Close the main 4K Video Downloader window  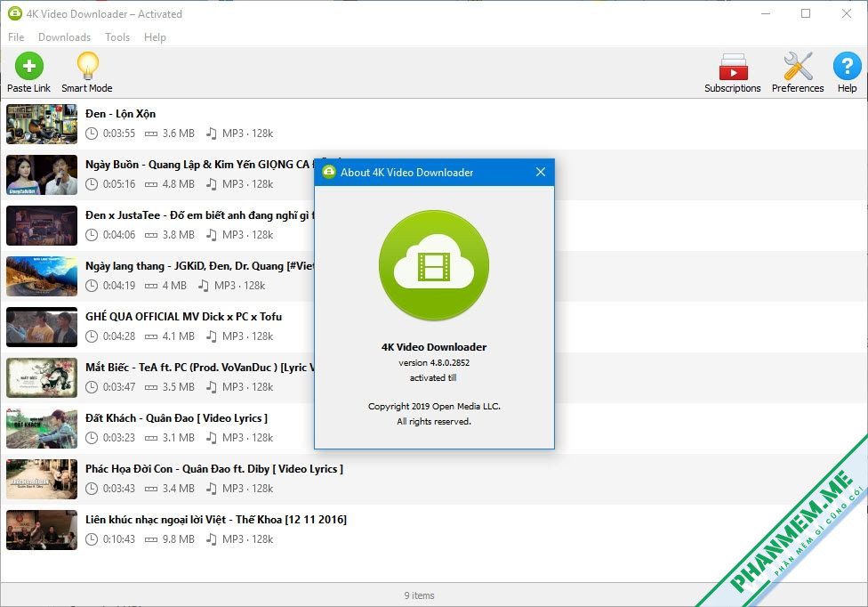coord(847,13)
